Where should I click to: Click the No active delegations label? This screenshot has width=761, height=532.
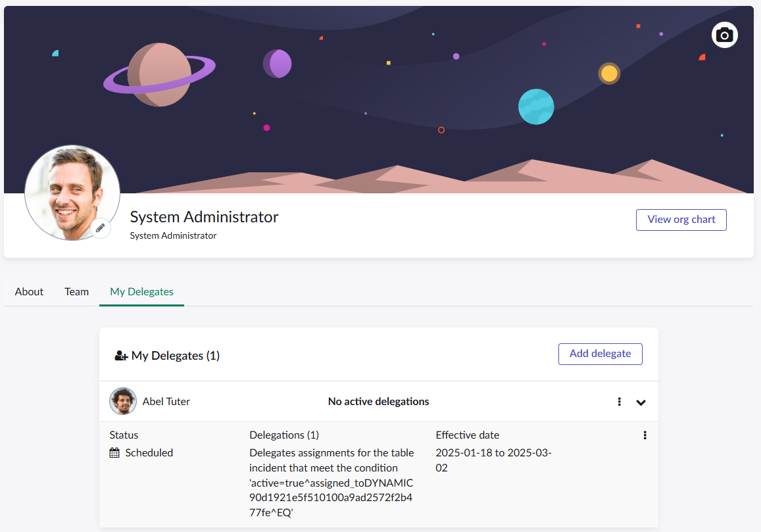pyautogui.click(x=378, y=401)
